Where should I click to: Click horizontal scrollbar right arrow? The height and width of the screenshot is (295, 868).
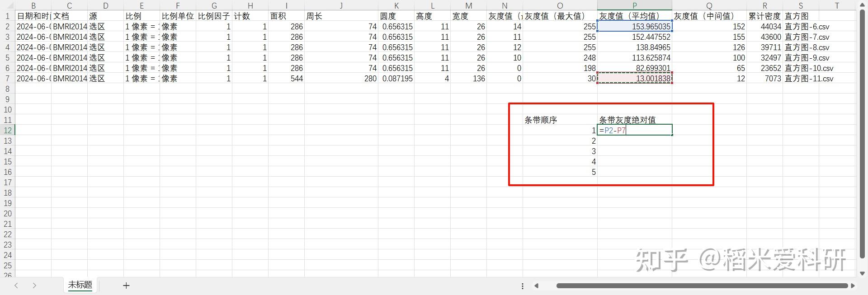pos(853,286)
